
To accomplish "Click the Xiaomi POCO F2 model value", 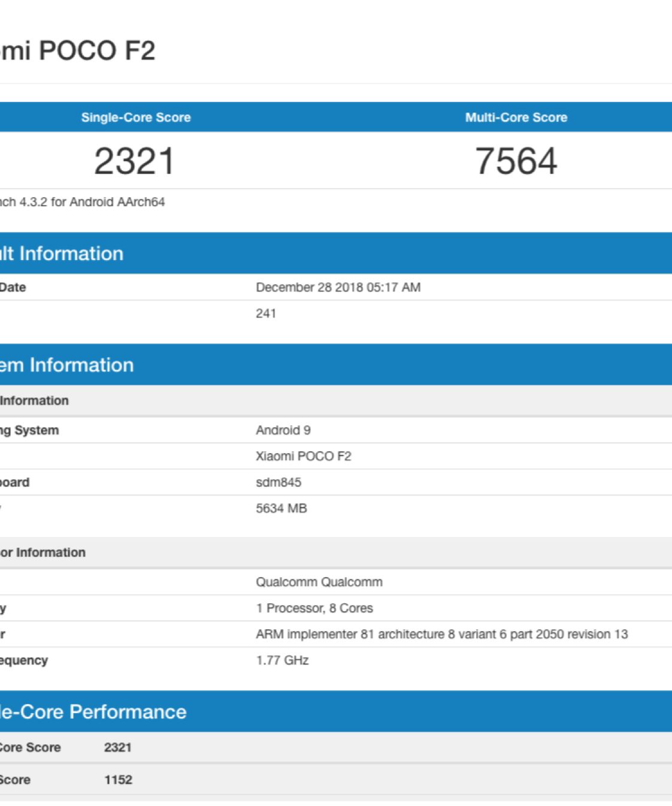I will (303, 456).
